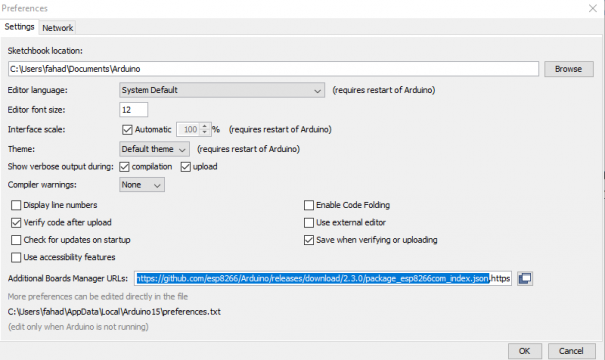Toggle Check for updates on startup

click(x=16, y=240)
